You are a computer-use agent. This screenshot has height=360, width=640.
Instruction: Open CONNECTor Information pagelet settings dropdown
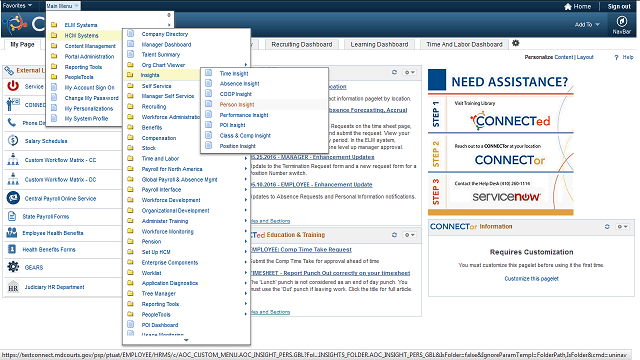click(622, 226)
